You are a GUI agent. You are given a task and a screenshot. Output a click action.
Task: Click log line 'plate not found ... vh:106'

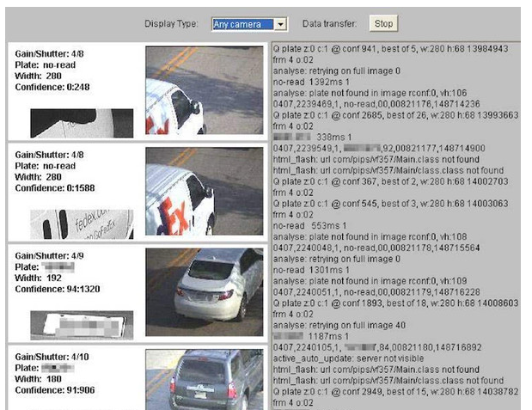pyautogui.click(x=370, y=93)
